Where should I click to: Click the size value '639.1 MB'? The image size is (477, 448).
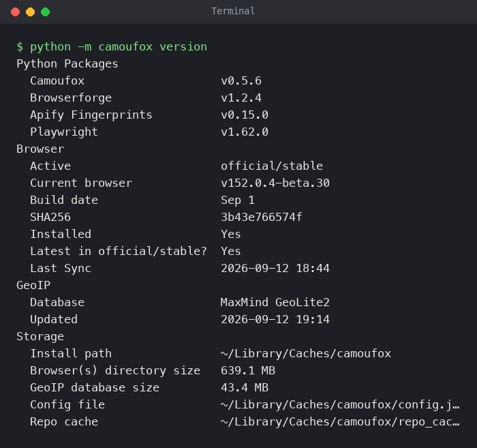click(248, 371)
